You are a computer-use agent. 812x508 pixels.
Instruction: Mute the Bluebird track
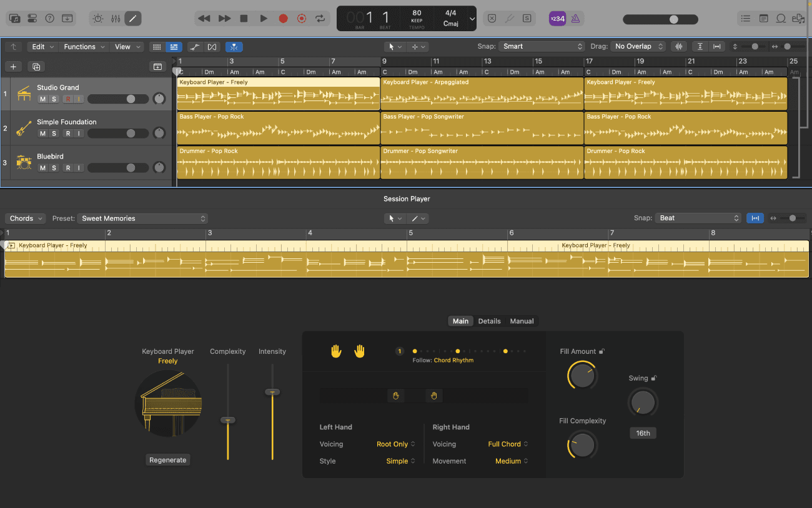[42, 168]
